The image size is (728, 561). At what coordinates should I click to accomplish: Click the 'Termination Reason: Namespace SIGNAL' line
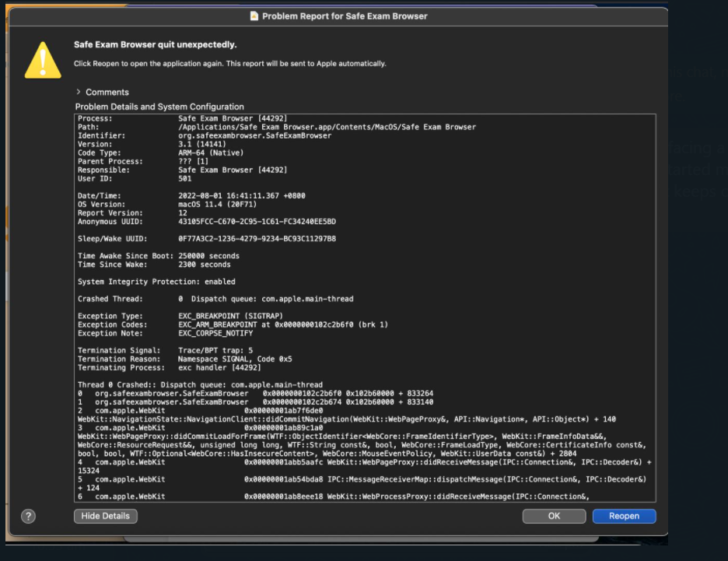point(185,359)
